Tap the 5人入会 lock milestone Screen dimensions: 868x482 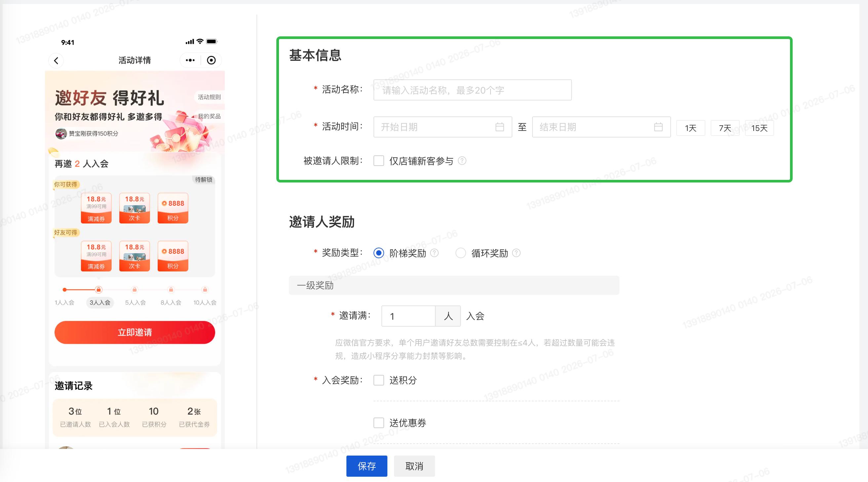(x=135, y=290)
